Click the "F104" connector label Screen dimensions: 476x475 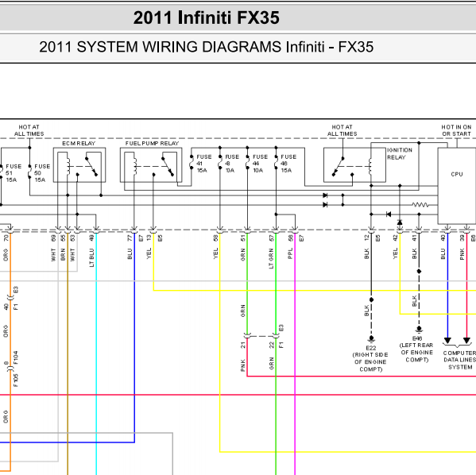16,358
